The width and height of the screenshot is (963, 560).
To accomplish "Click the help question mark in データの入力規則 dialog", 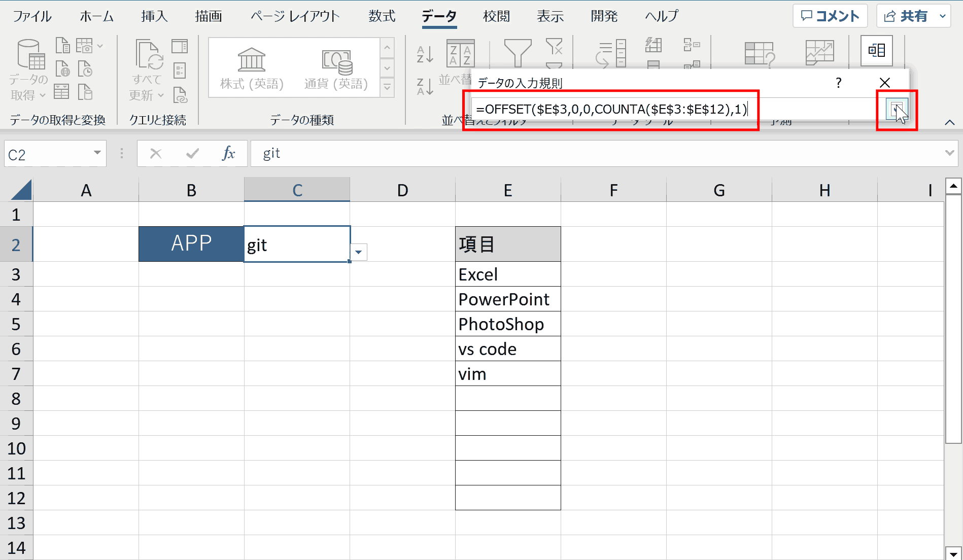I will tap(839, 83).
